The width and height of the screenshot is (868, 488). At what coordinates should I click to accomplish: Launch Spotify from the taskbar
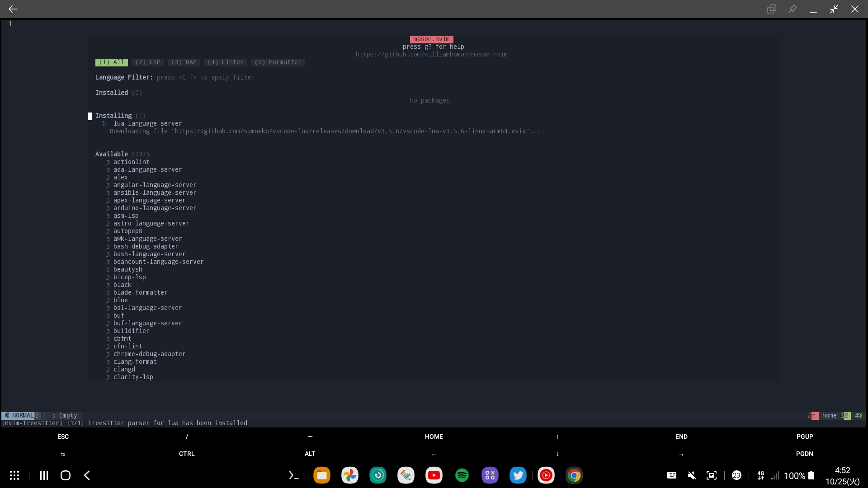tap(462, 475)
